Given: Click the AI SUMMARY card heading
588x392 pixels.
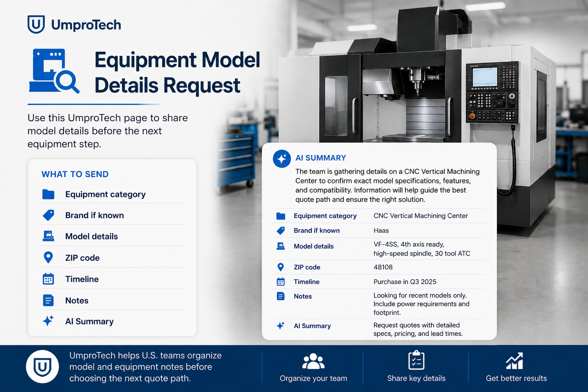Looking at the screenshot, I should (321, 158).
